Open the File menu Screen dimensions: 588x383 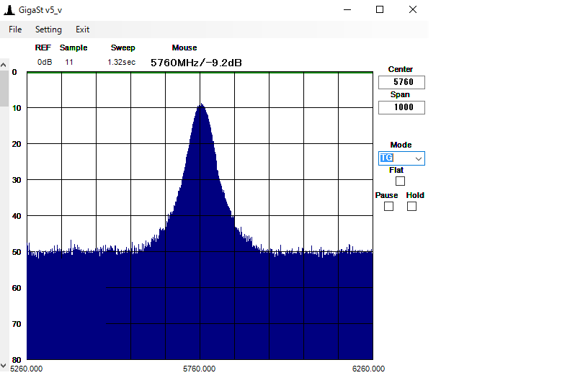(x=15, y=30)
